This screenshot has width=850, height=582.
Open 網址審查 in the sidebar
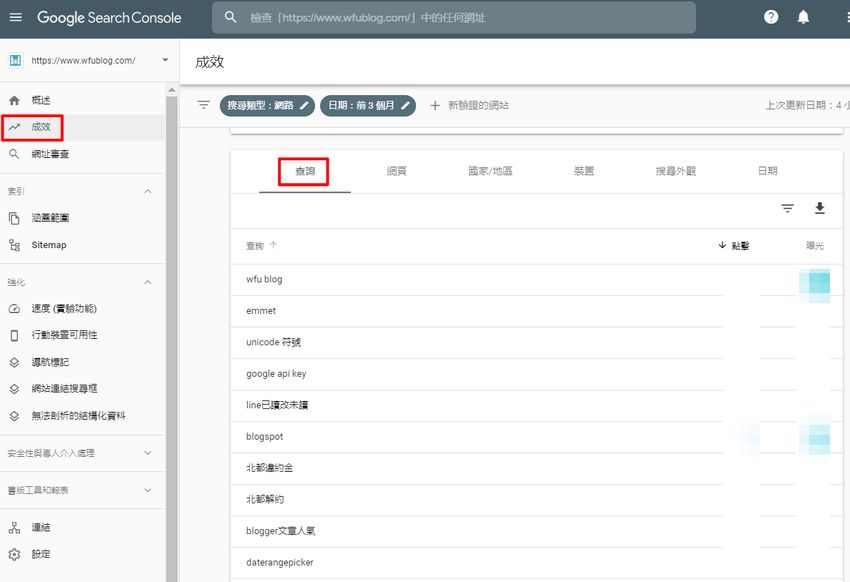click(x=82, y=154)
